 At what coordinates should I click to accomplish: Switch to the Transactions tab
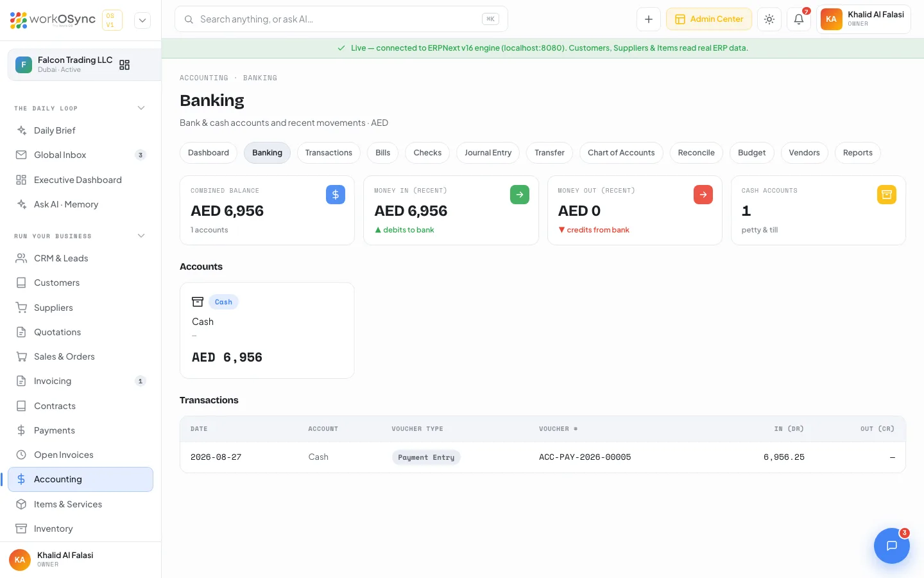(329, 153)
